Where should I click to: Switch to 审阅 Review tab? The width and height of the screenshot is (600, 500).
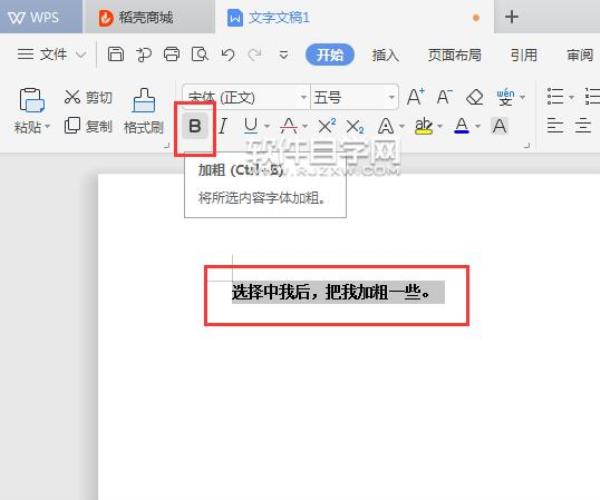580,55
